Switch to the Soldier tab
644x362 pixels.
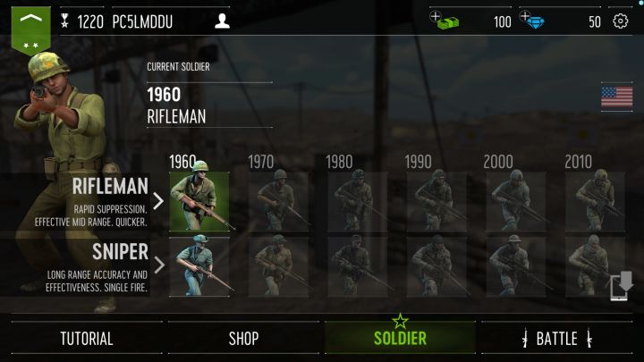400,338
